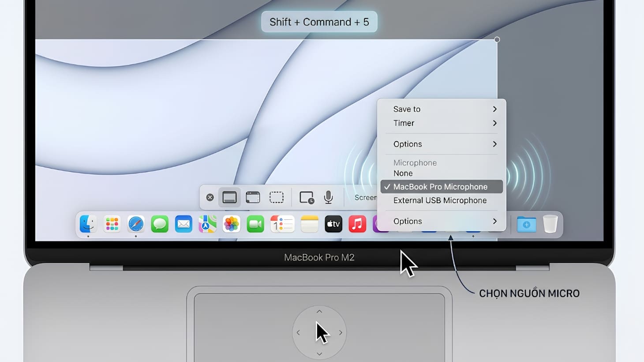
Task: Expand the Timer chevron arrow
Action: (494, 123)
